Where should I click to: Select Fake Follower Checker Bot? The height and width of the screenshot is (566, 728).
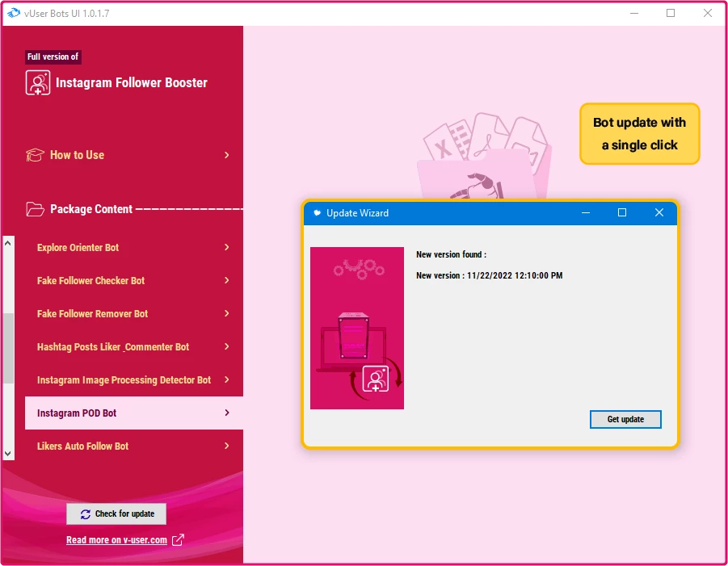click(x=133, y=280)
